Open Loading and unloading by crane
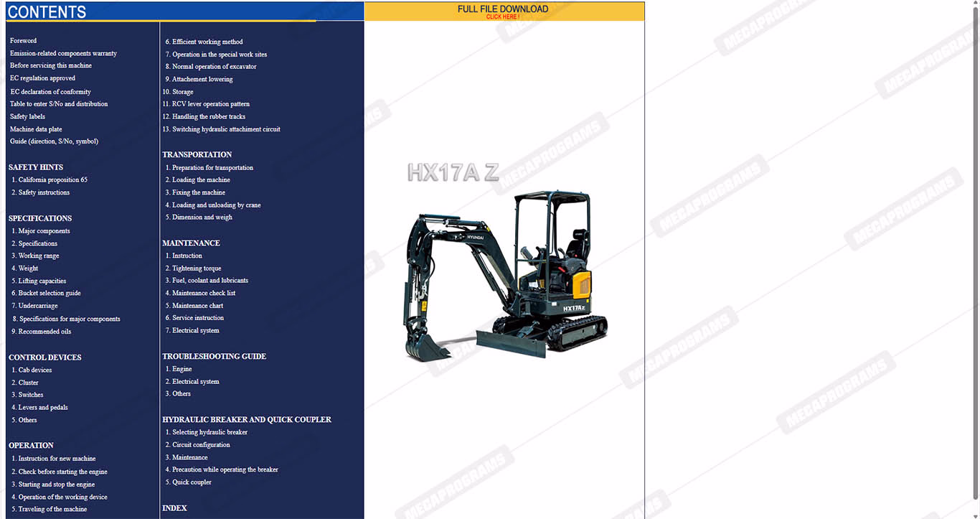The width and height of the screenshot is (980, 519). [x=216, y=205]
